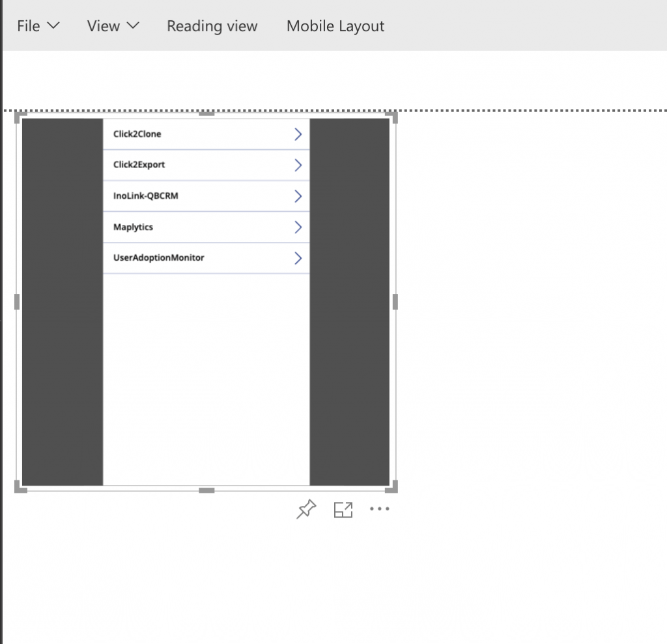Image resolution: width=667 pixels, height=644 pixels.
Task: Open Mobile Layout
Action: [x=335, y=26]
